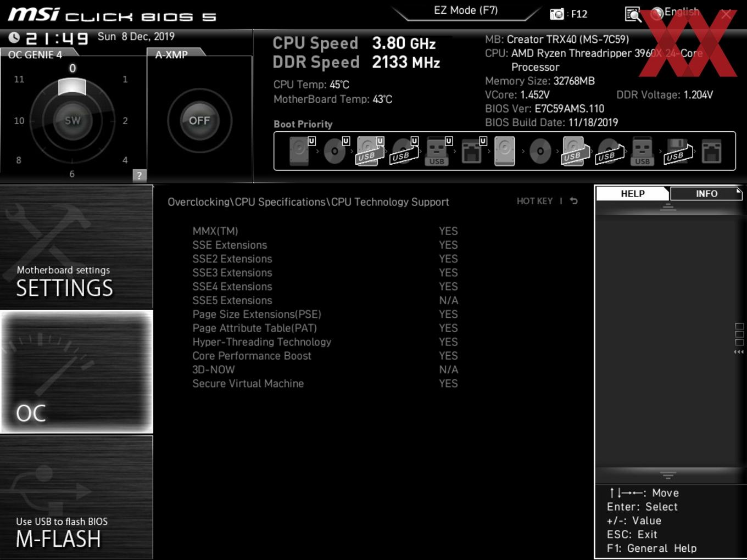Viewport: 747px width, 560px height.
Task: Open the English language selector
Action: [676, 12]
